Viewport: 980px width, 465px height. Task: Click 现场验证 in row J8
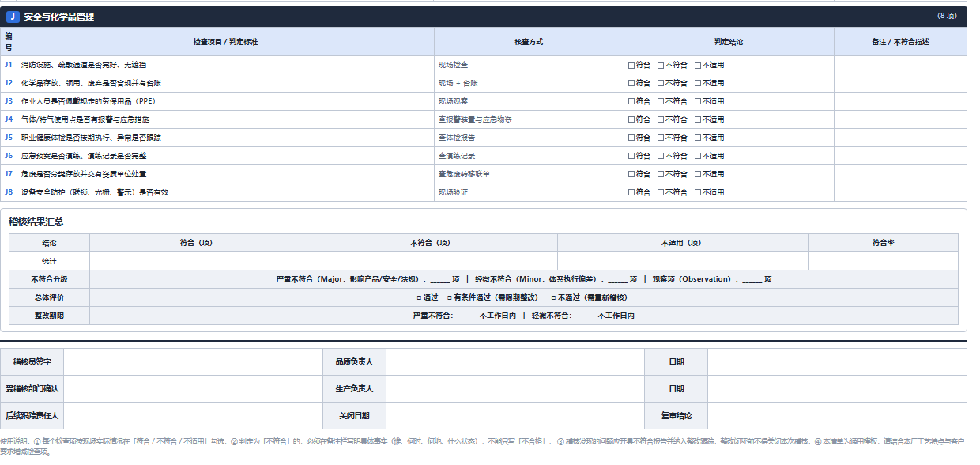click(x=454, y=192)
